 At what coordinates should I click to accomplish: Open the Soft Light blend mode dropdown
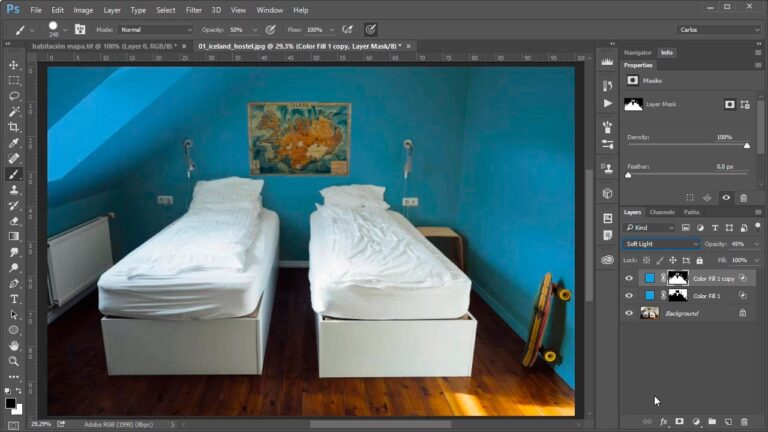[661, 244]
